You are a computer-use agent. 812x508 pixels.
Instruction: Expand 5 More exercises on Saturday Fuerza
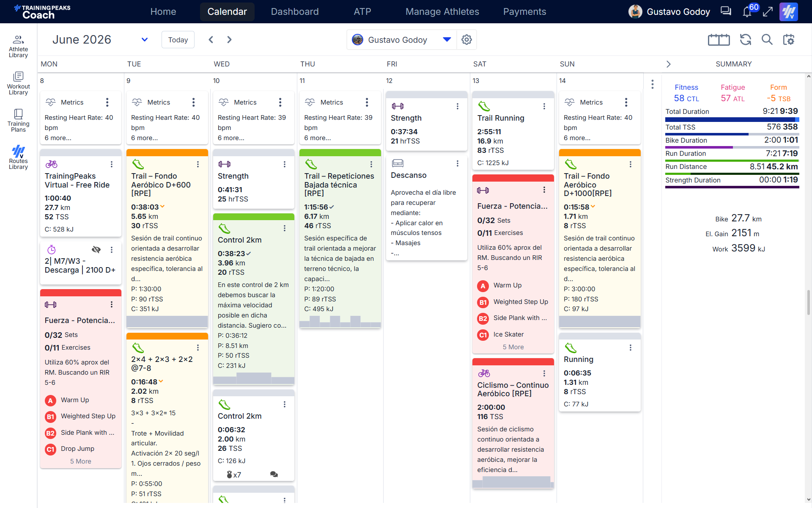(x=513, y=347)
